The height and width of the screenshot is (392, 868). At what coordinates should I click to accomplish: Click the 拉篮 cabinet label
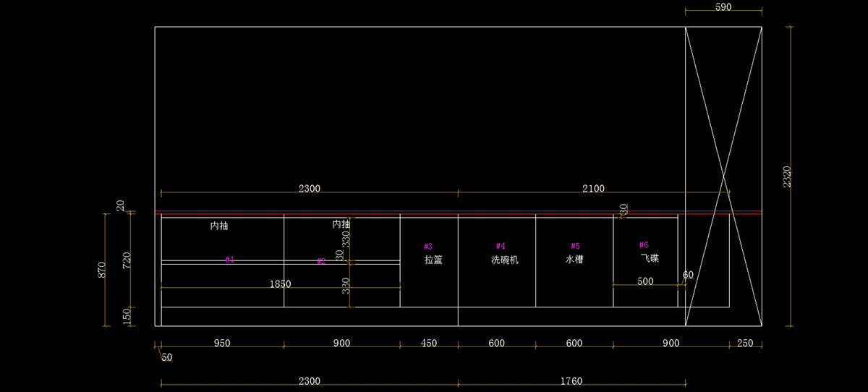coord(433,260)
